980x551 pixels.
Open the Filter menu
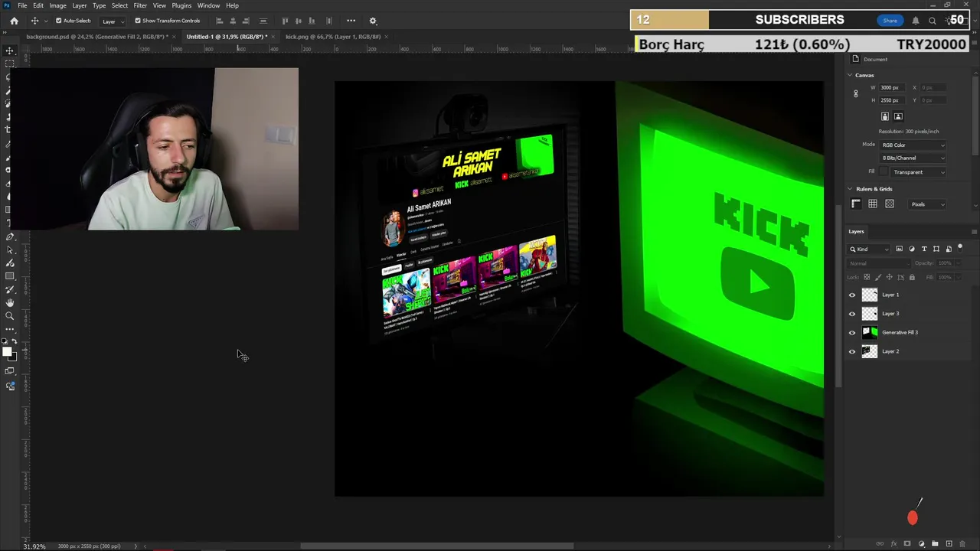coord(140,5)
